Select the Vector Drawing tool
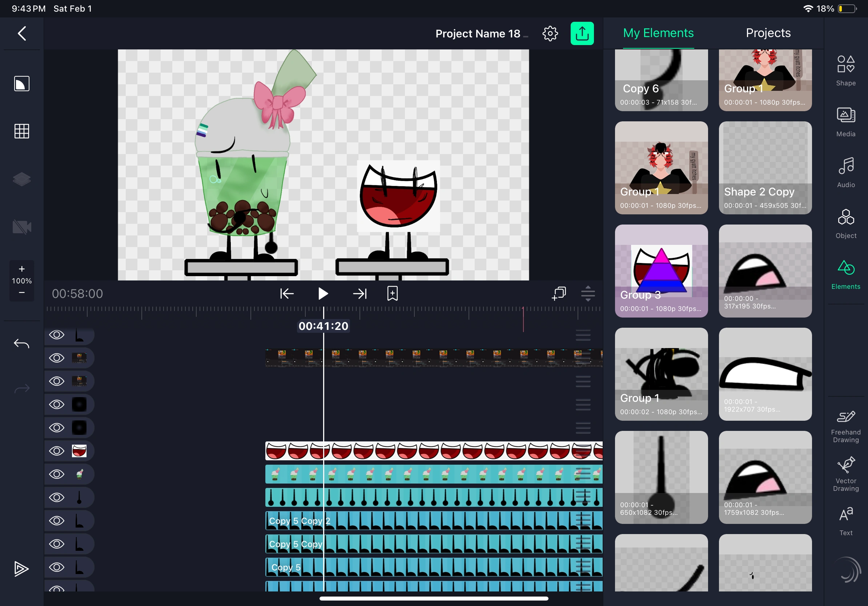Image resolution: width=868 pixels, height=606 pixels. [x=845, y=474]
